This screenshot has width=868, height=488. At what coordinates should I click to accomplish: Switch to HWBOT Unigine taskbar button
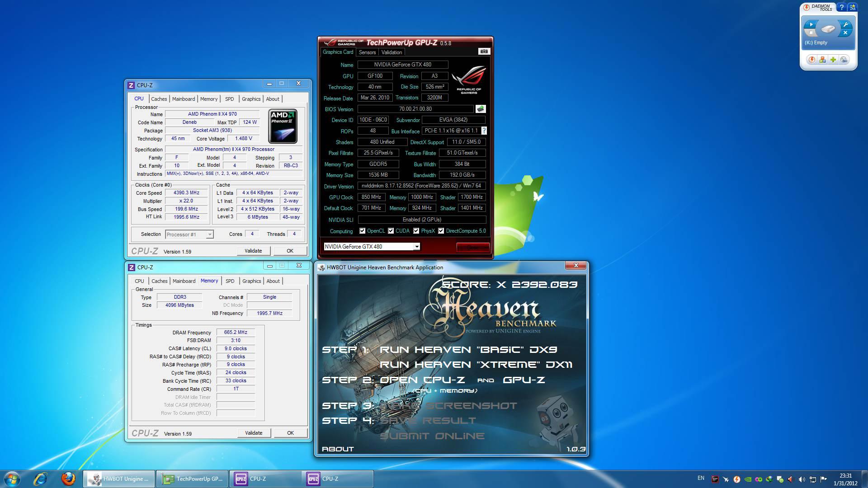click(x=119, y=479)
